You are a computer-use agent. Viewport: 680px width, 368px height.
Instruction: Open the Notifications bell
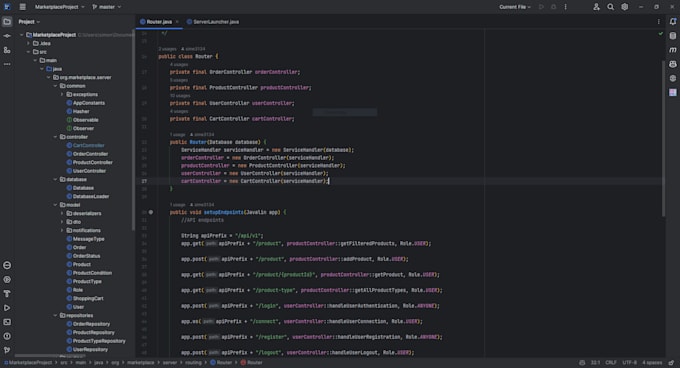pos(673,21)
